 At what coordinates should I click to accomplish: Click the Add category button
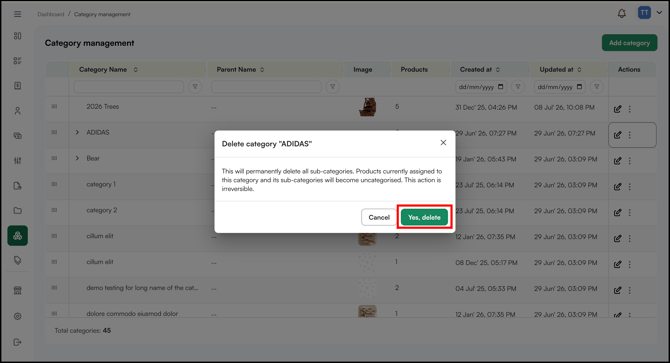(x=629, y=43)
